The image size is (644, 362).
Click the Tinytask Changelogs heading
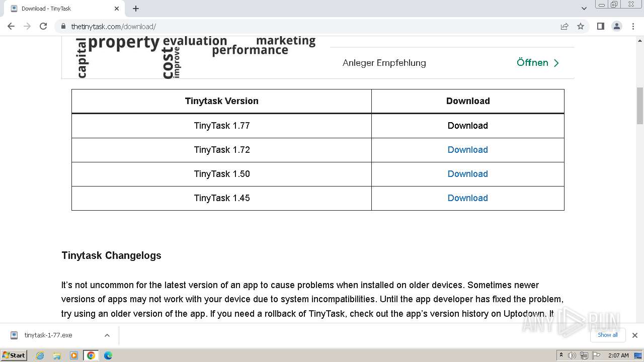pos(111,255)
